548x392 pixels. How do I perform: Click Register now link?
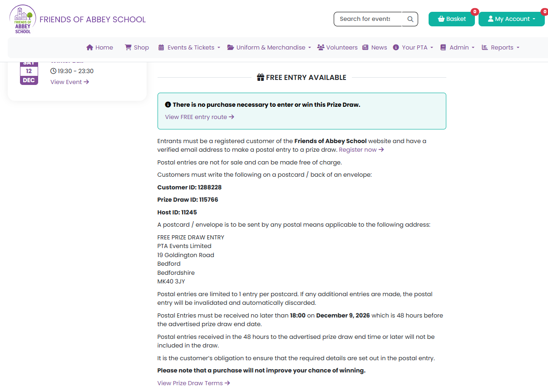361,149
